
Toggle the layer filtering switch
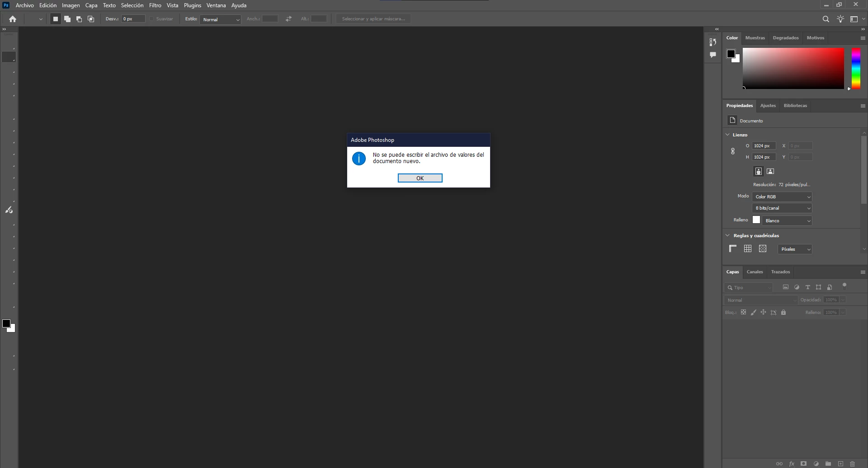[x=844, y=286]
